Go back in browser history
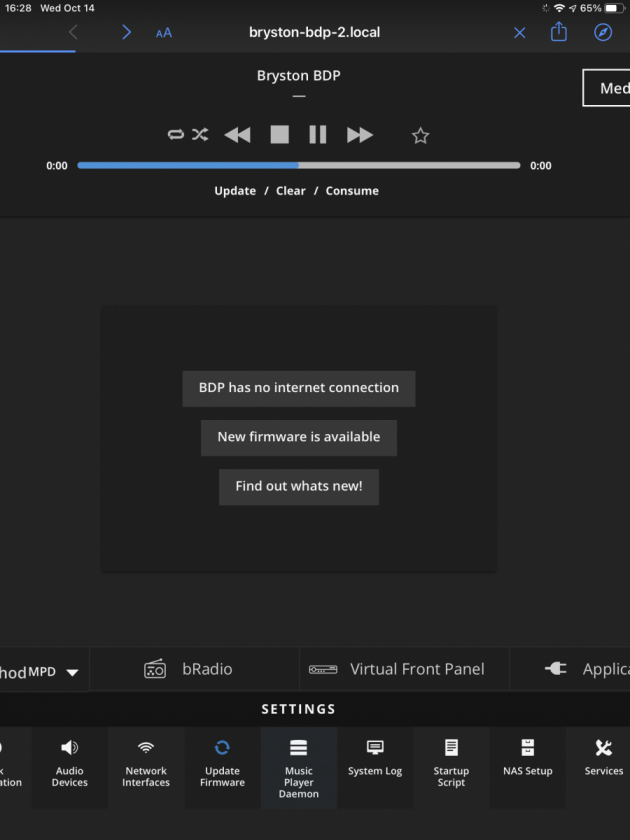This screenshot has height=840, width=630. [73, 32]
